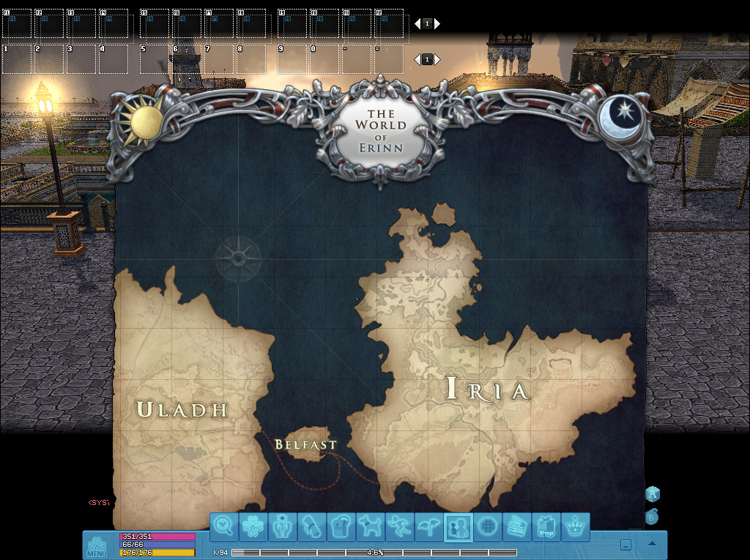
Task: Click the magnifier with heart icon
Action: click(x=224, y=526)
